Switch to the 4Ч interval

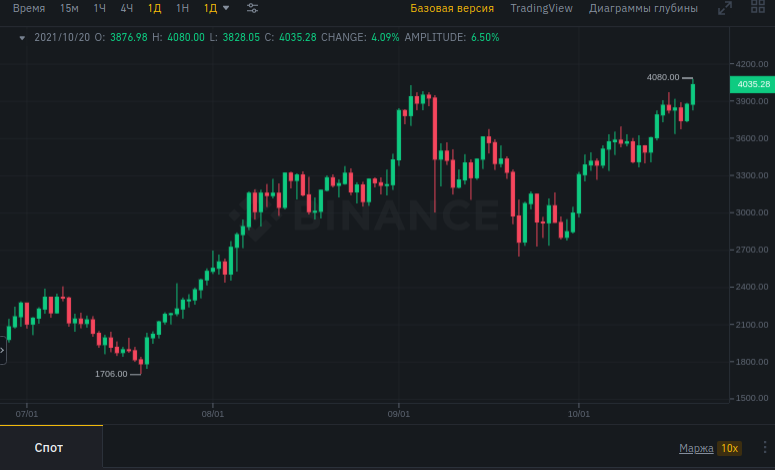point(127,8)
